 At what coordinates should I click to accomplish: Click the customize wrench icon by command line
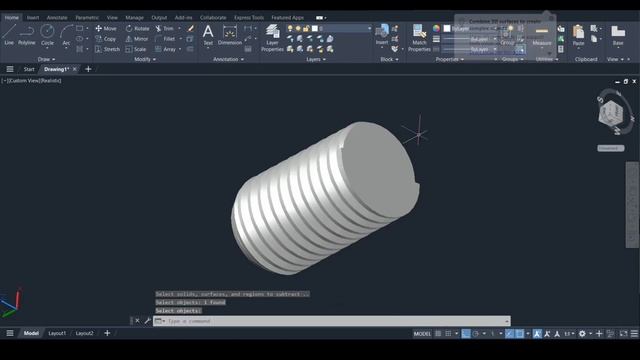coord(147,321)
